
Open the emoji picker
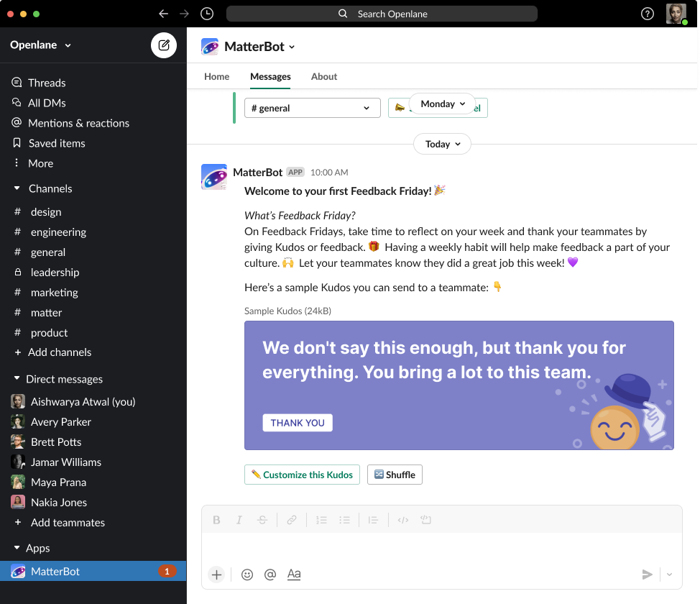coord(247,575)
